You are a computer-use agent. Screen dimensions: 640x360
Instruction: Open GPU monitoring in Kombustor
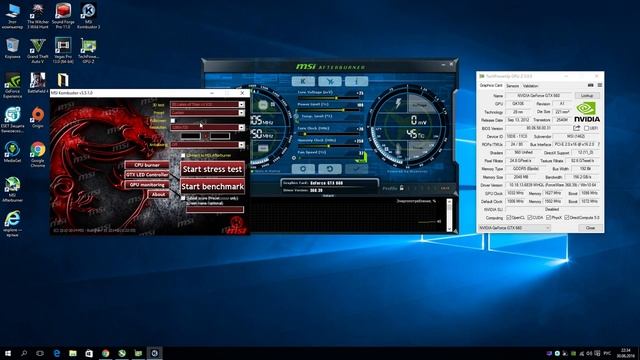coord(147,185)
